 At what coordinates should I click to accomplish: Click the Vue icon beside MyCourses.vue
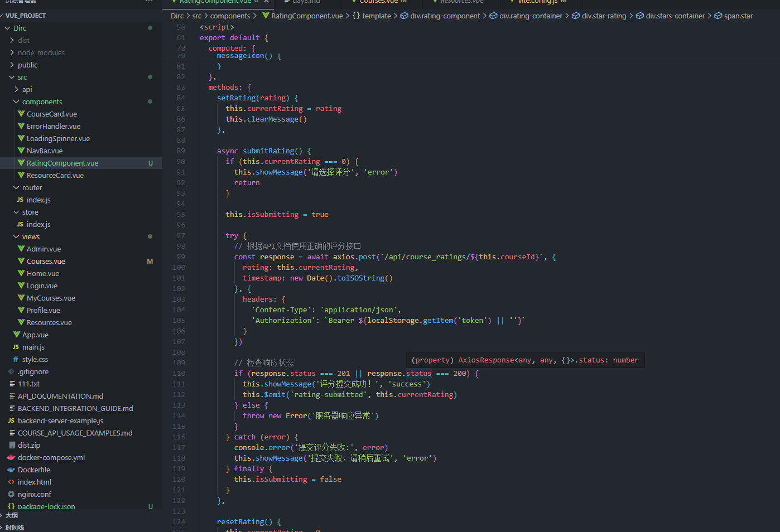[21, 298]
